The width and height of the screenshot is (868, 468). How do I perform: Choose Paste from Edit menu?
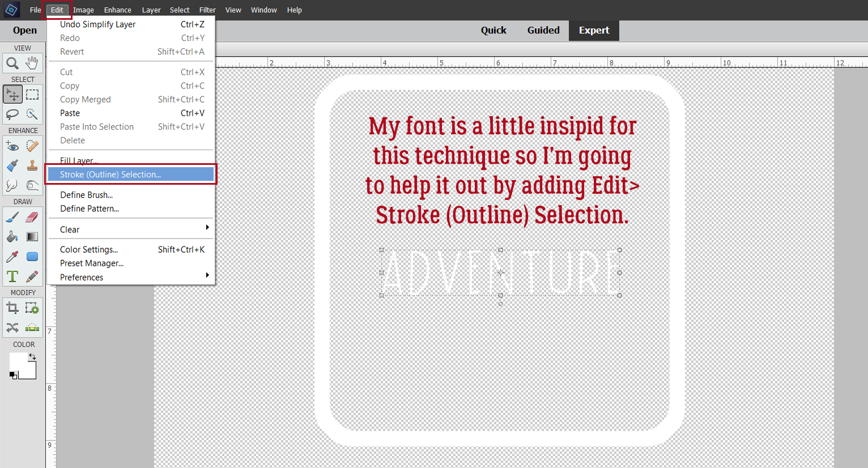click(131, 113)
